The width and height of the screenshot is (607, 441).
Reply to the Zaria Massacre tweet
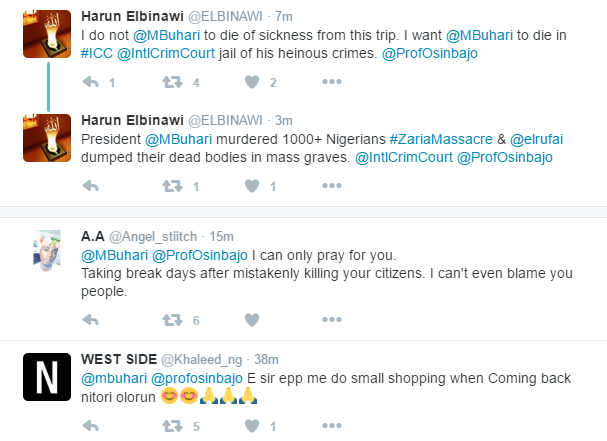click(x=89, y=185)
